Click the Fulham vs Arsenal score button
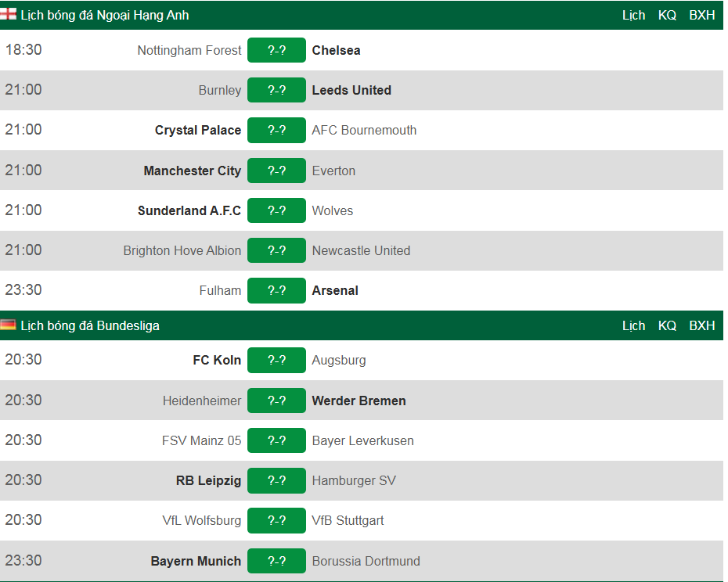The image size is (728, 582). 276,290
